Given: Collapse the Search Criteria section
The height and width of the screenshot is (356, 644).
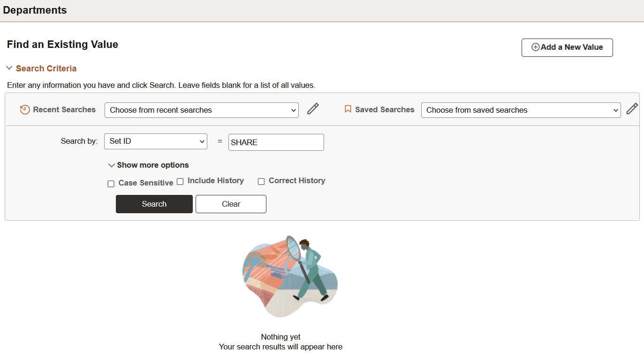Looking at the screenshot, I should [45, 68].
